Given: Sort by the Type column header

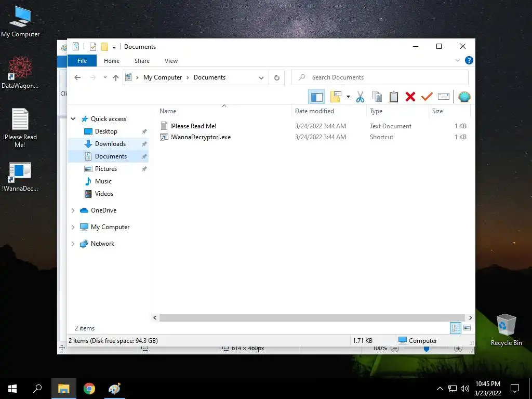Looking at the screenshot, I should pyautogui.click(x=397, y=111).
